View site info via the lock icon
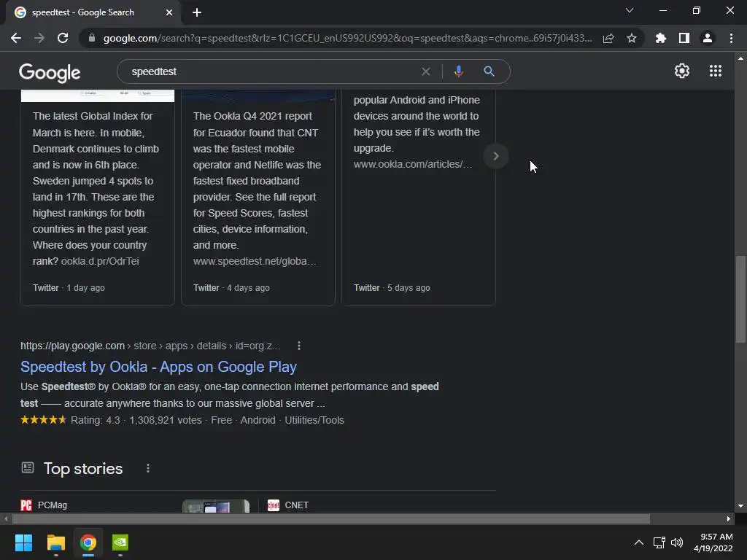The image size is (747, 560). 92,38
